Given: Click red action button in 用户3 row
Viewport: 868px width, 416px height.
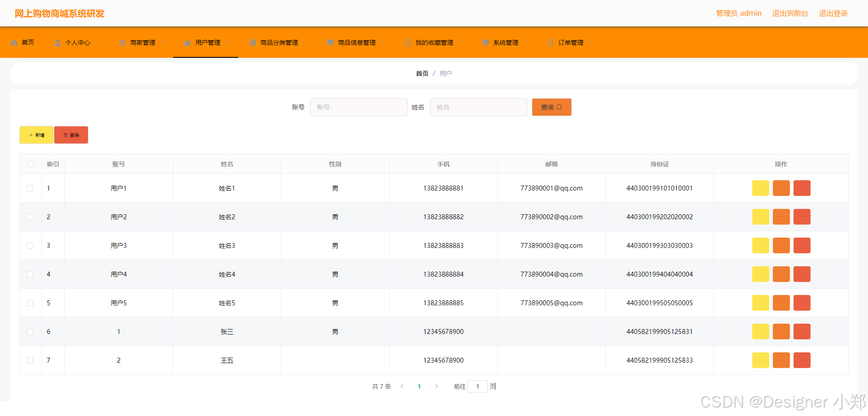Looking at the screenshot, I should (x=802, y=246).
